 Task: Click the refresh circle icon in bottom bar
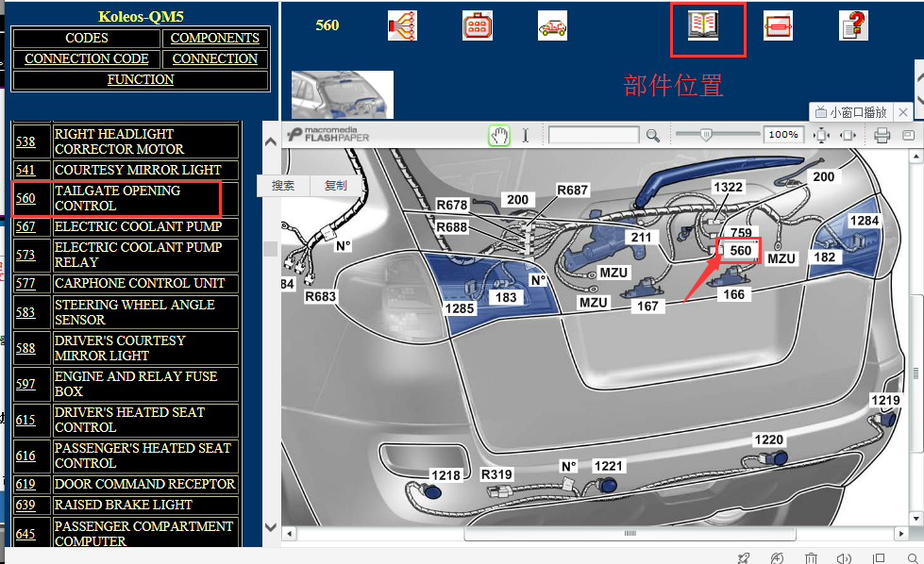tap(777, 558)
